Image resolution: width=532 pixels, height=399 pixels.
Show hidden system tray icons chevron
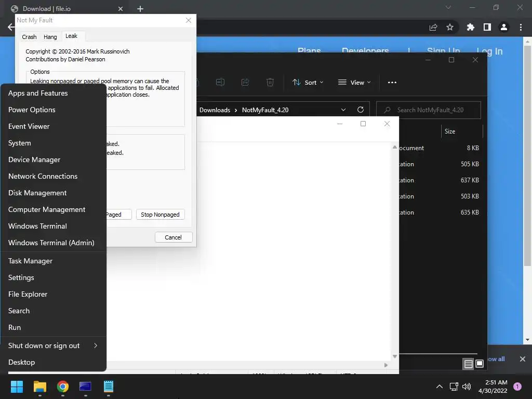[439, 387]
